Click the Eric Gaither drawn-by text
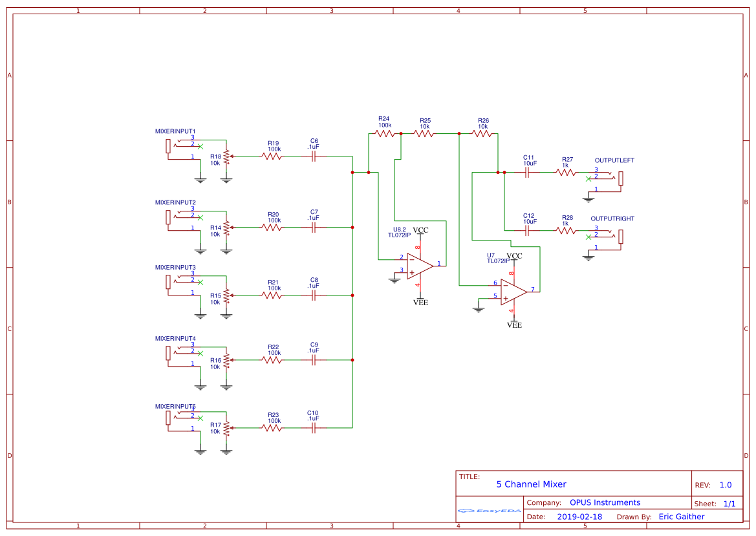 682,517
